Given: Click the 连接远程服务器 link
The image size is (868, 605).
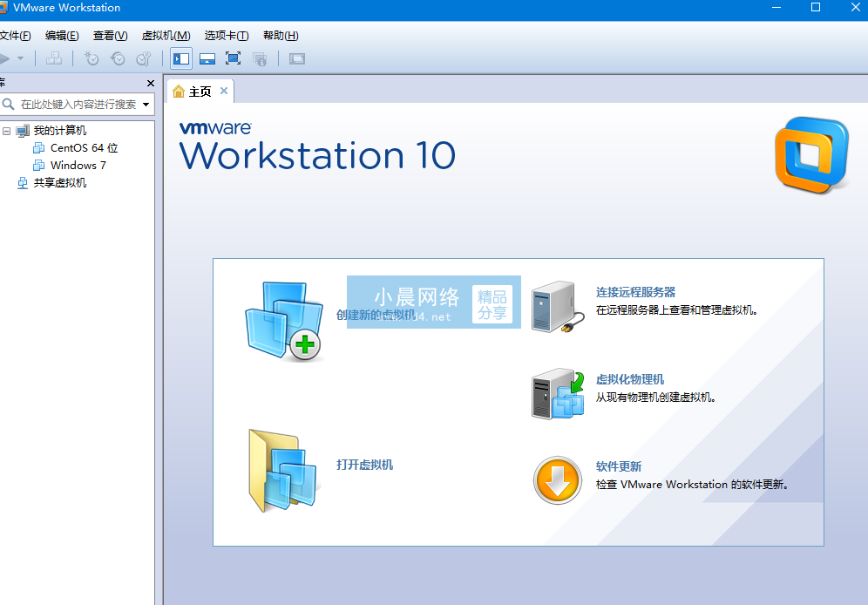Looking at the screenshot, I should 635,292.
